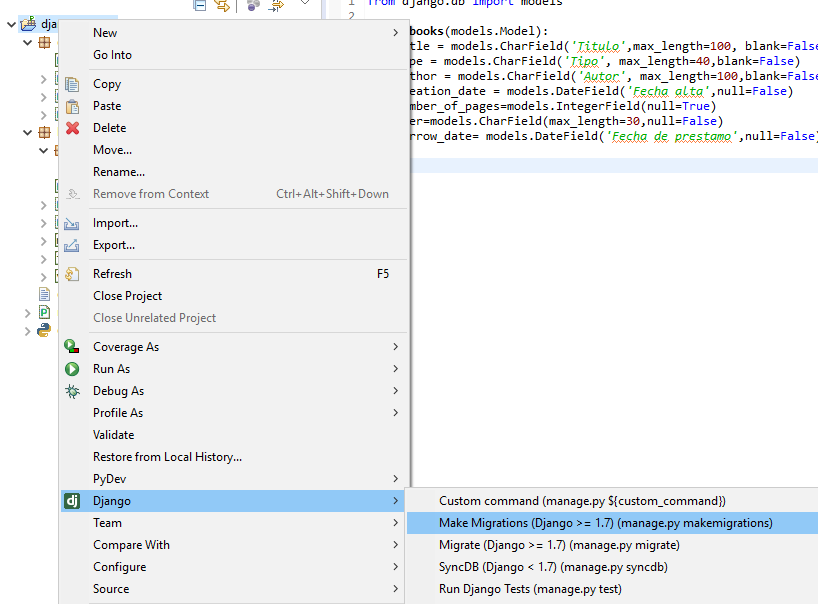Click the New submenu arrow
The image size is (818, 604).
[x=395, y=33]
